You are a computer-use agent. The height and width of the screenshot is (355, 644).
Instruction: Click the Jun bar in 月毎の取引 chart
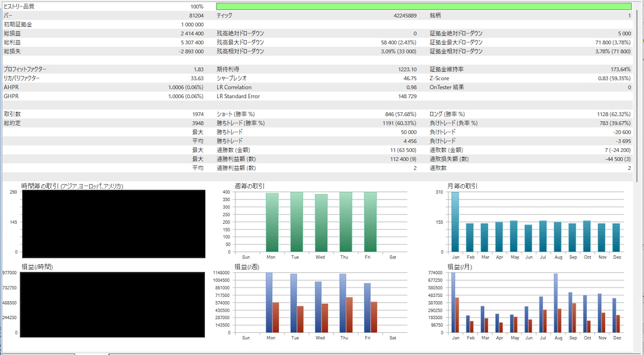[528, 238]
